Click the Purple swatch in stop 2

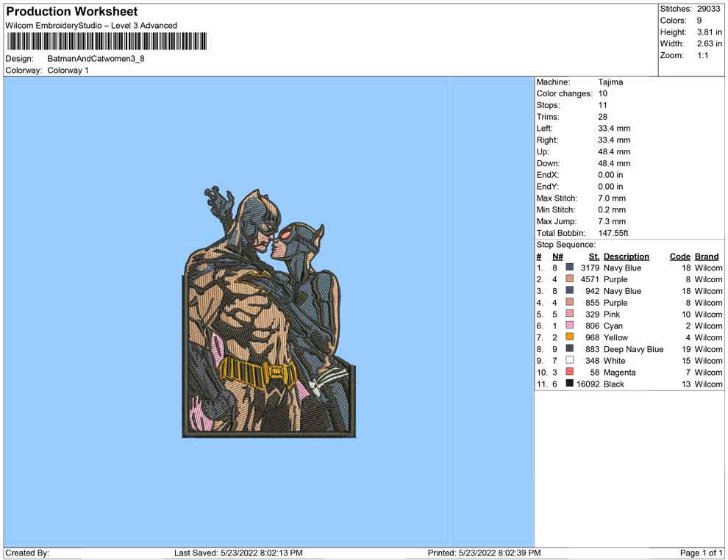[570, 279]
